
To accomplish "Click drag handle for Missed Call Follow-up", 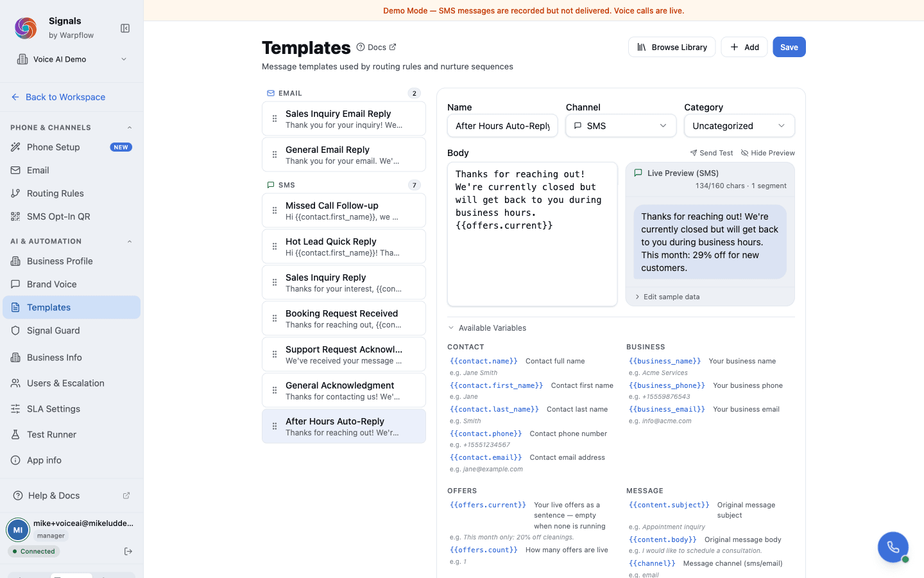I will click(275, 211).
